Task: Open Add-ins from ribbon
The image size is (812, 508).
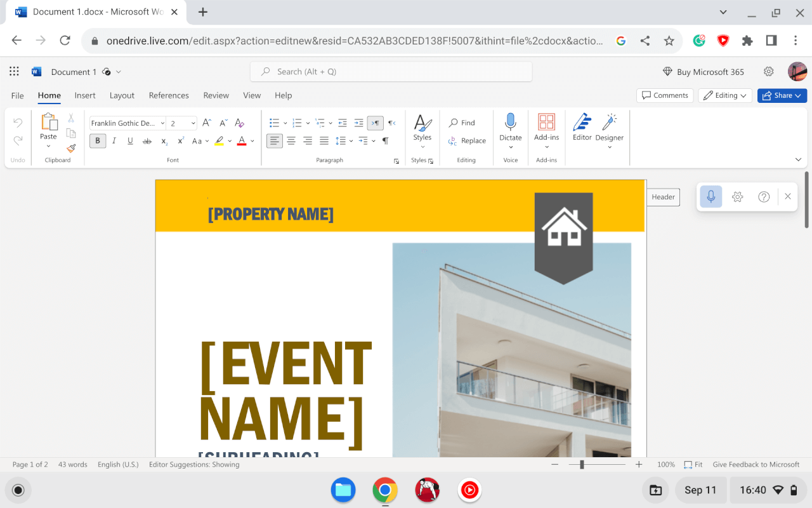Action: pos(546,127)
